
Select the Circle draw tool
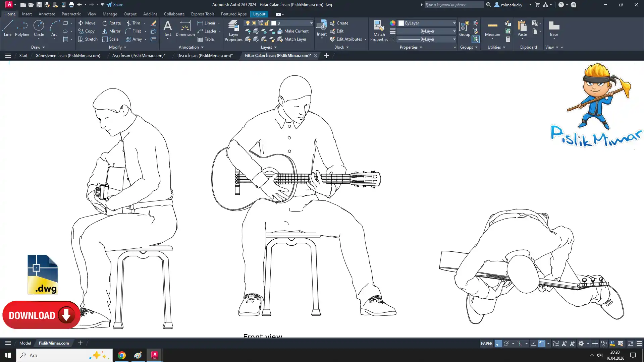(x=39, y=28)
